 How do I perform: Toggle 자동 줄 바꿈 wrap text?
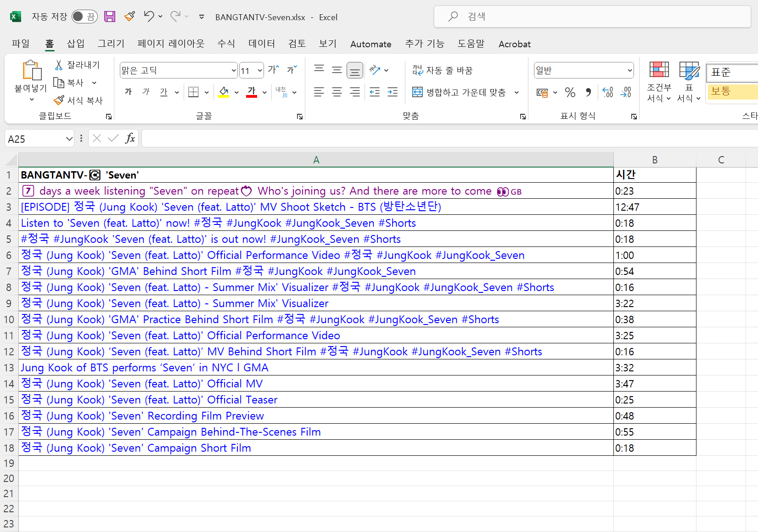tap(442, 70)
